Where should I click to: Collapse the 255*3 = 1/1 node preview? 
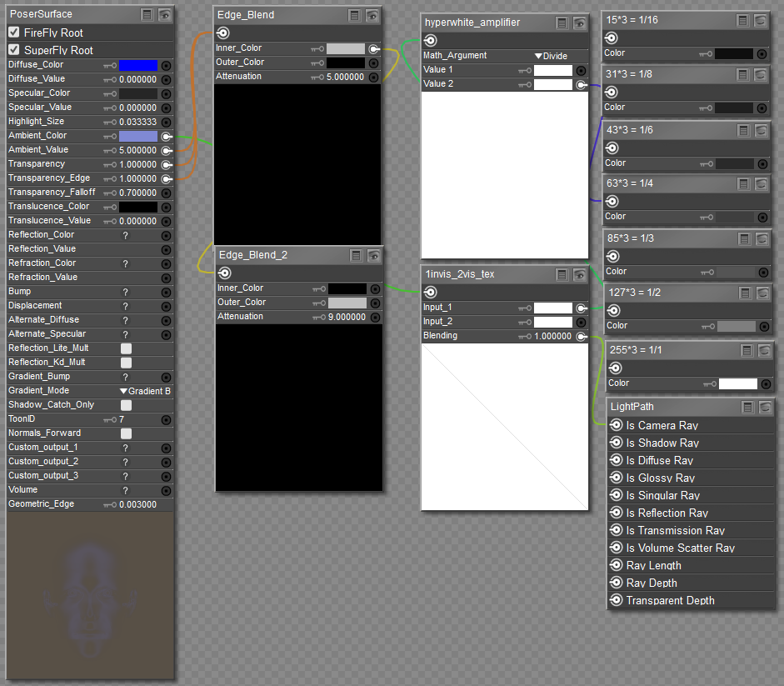click(765, 351)
